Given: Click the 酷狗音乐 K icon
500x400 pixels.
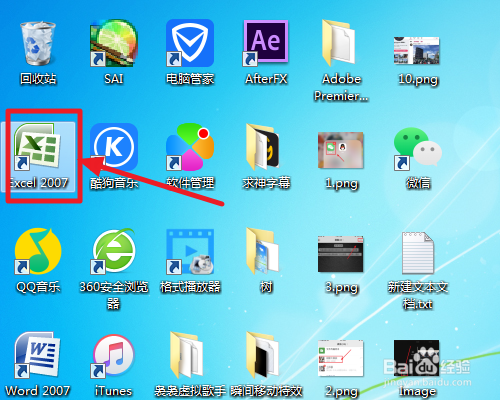Looking at the screenshot, I should (114, 147).
